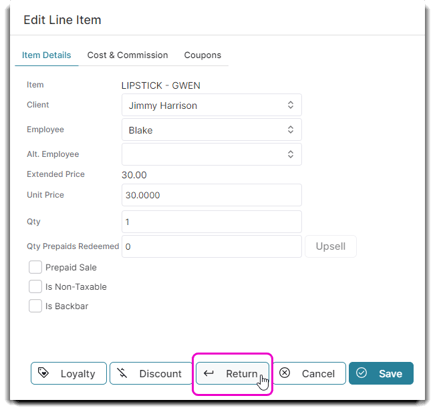
Task: Tick the Is Non-Taxable checkbox
Action: coord(35,286)
